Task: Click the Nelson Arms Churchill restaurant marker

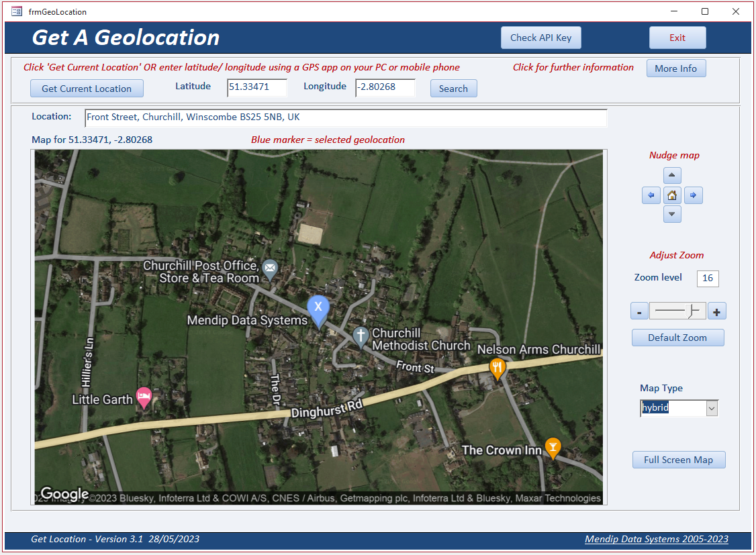Action: click(x=497, y=370)
